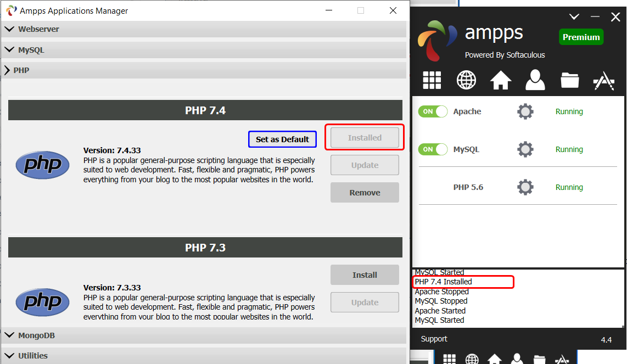
Task: Install PHP 7.3
Action: click(365, 275)
